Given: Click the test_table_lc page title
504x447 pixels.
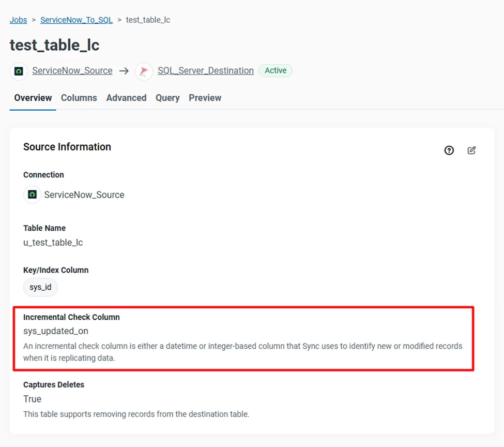Looking at the screenshot, I should tap(55, 45).
